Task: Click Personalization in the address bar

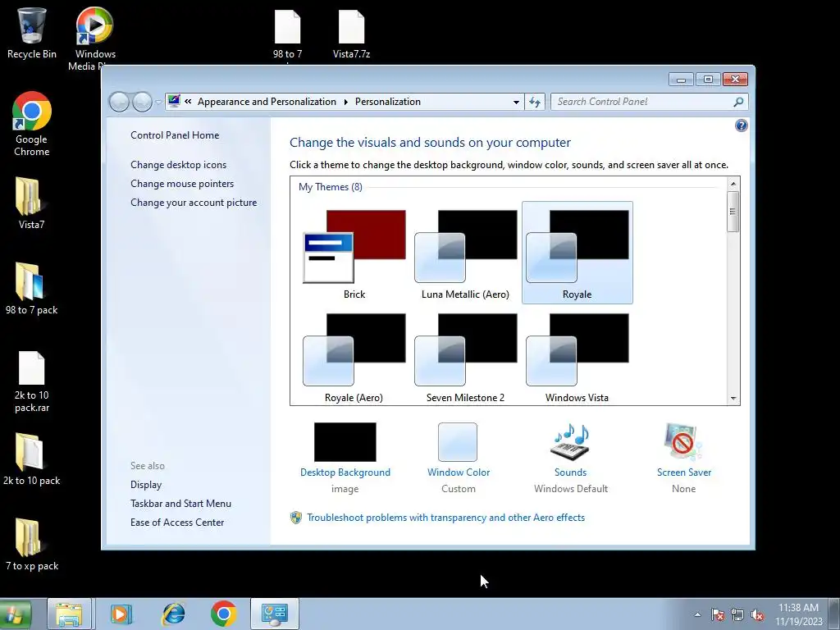Action: point(388,102)
